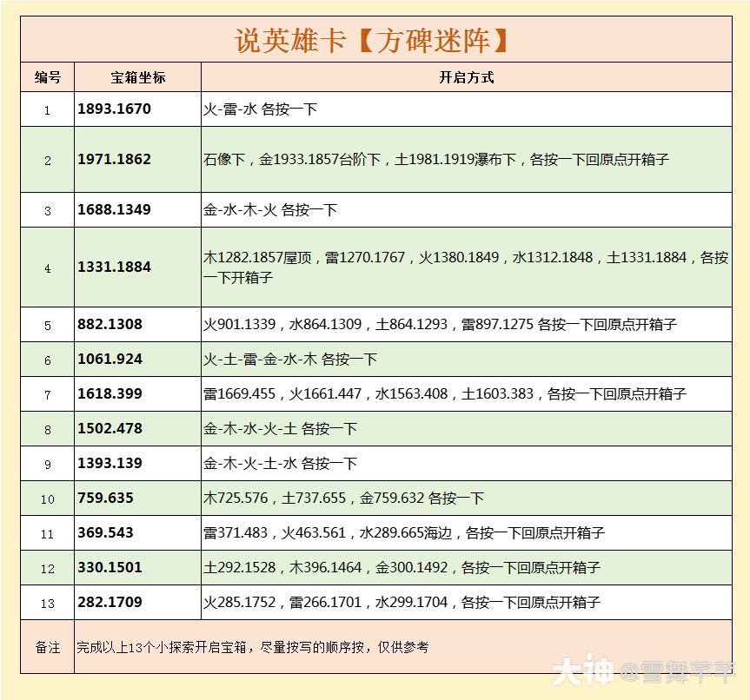Image resolution: width=750 pixels, height=700 pixels.
Task: Click the 开启方式 column header
Action: (466, 77)
